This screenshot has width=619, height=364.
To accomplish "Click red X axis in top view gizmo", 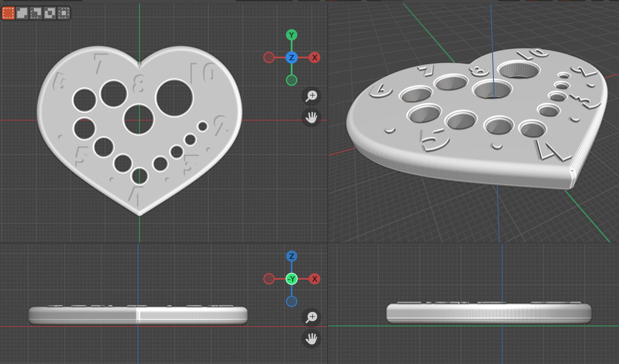I will 314,58.
